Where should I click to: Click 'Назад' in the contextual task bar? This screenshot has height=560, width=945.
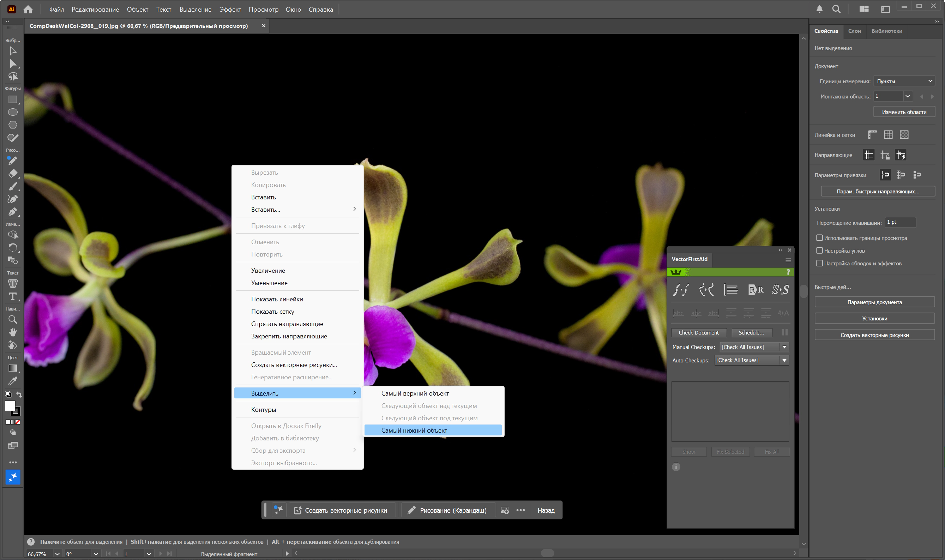pos(546,511)
